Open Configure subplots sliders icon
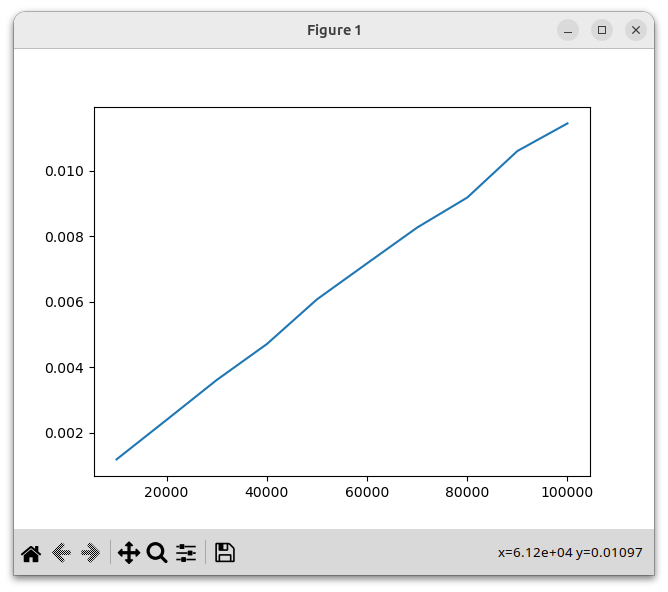Screen dimensions: 668x592 pos(187,552)
